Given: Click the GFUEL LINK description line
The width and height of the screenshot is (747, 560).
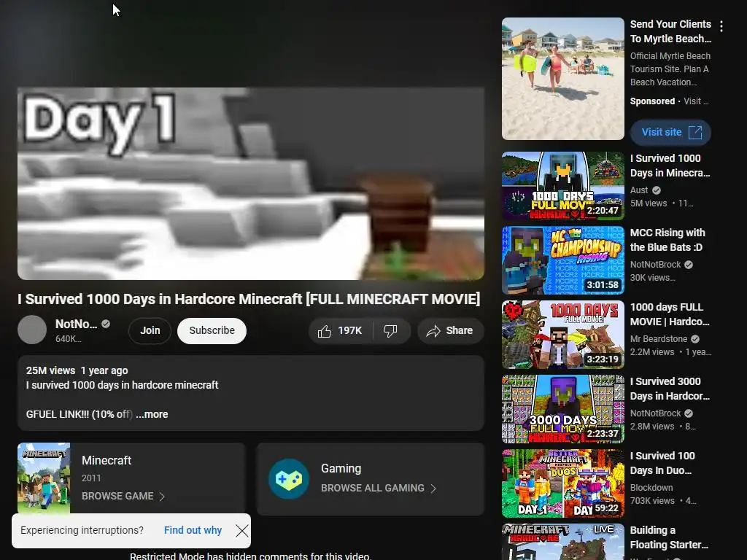Looking at the screenshot, I should coord(80,414).
